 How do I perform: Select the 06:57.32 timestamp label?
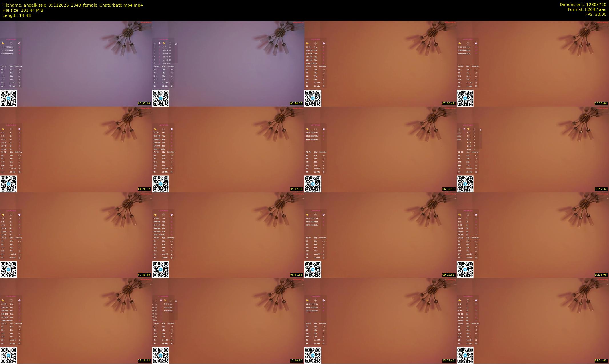tap(601, 189)
